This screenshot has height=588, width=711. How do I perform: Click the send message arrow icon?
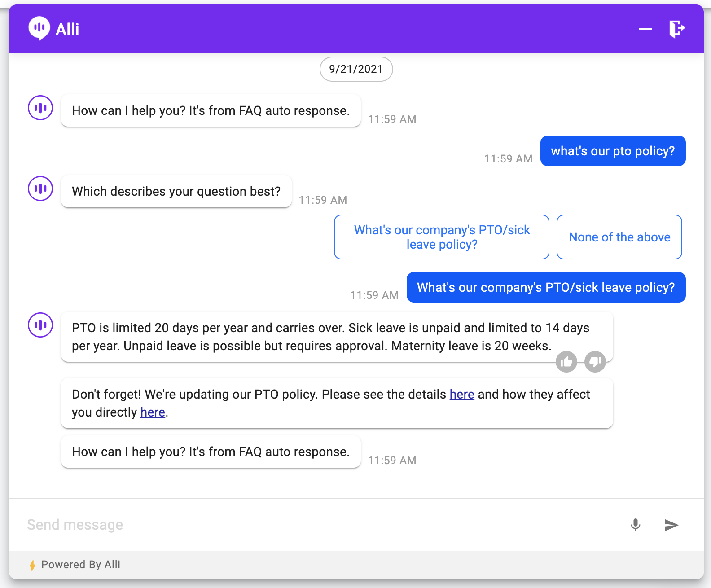(x=671, y=525)
